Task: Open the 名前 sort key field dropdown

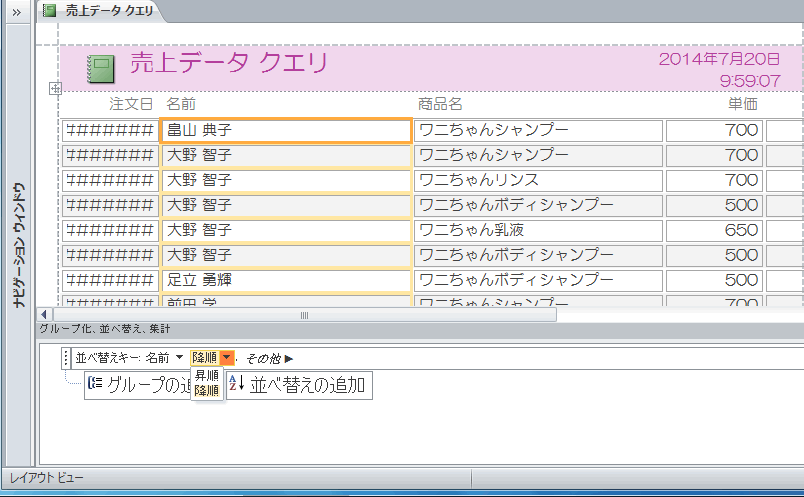Action: [x=179, y=357]
